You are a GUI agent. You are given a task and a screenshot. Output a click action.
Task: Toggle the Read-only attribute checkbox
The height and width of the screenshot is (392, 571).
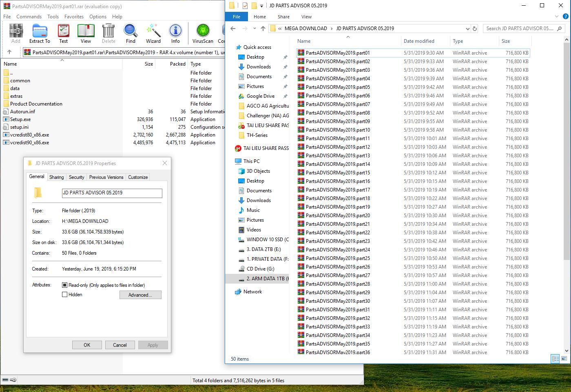click(x=64, y=285)
